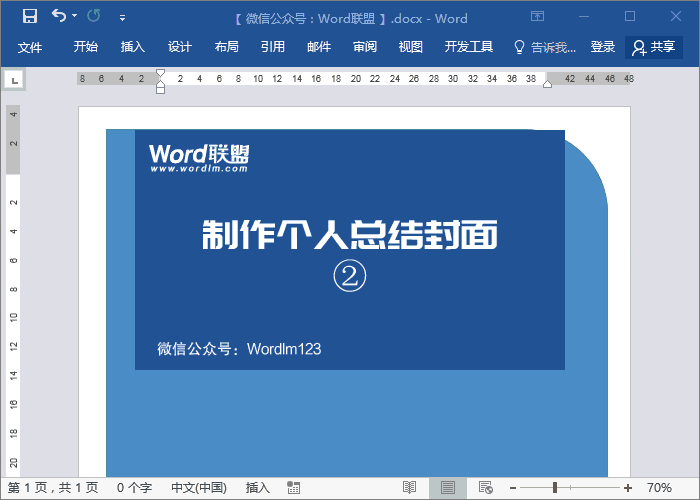Switch to the 审阅 (Review) tab

pos(365,47)
